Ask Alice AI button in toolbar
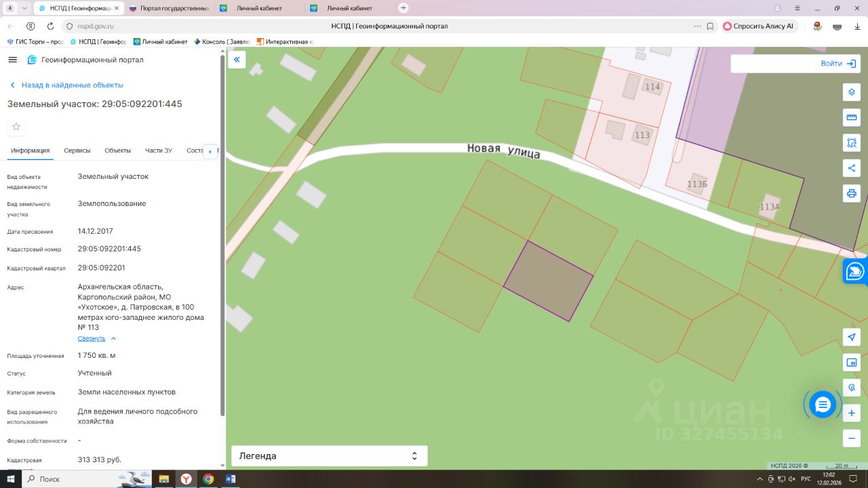Image resolution: width=868 pixels, height=488 pixels. pyautogui.click(x=759, y=26)
